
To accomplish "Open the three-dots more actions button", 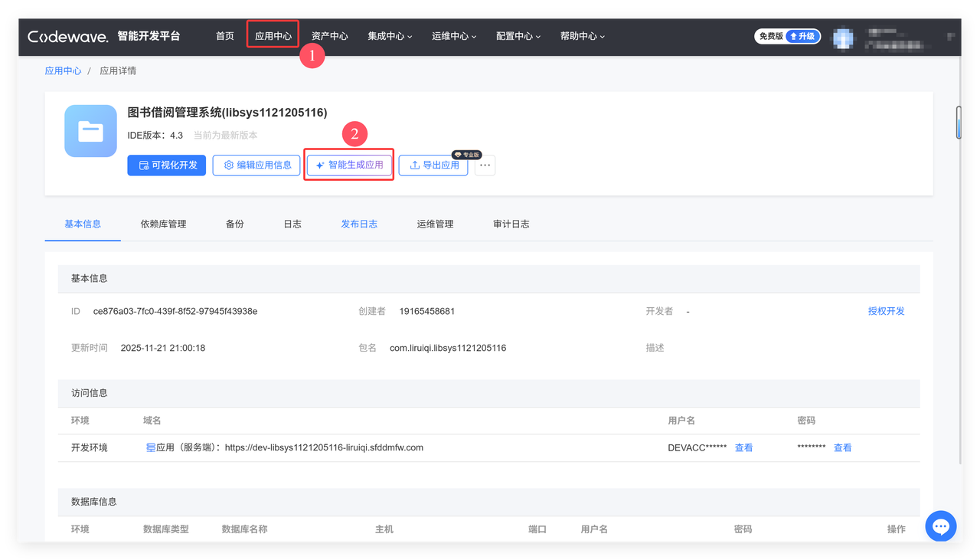I will pos(485,165).
